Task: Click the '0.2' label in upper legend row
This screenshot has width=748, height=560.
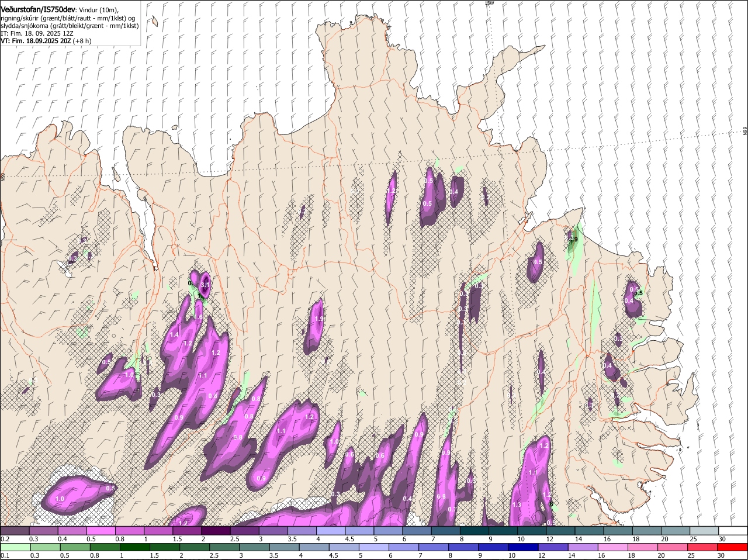Action: tap(5, 539)
